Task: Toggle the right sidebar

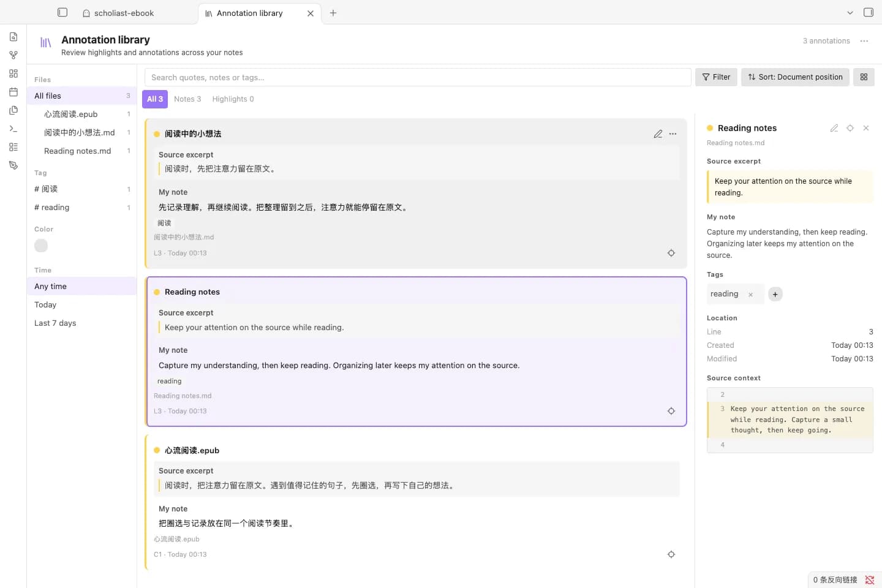Action: 869,12
